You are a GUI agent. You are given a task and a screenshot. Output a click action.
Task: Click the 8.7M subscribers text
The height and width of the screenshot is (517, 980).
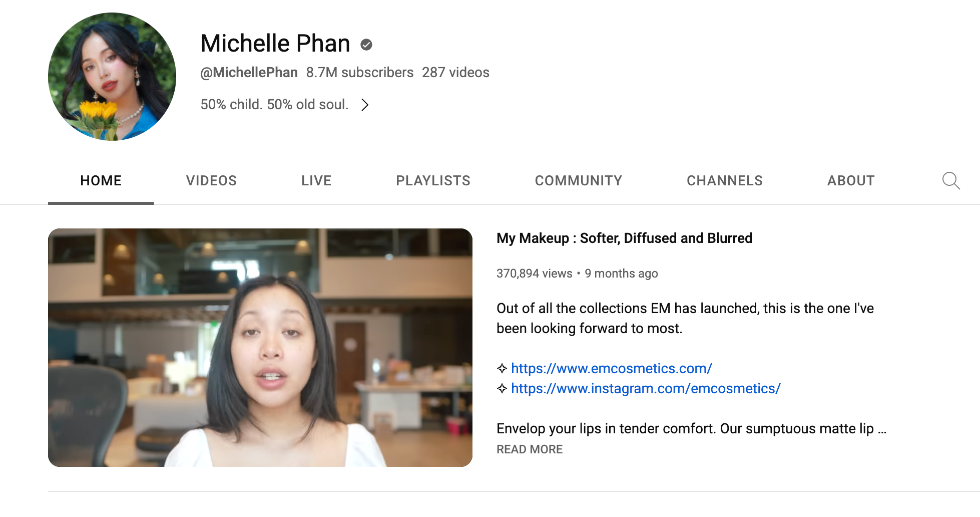[x=360, y=73]
